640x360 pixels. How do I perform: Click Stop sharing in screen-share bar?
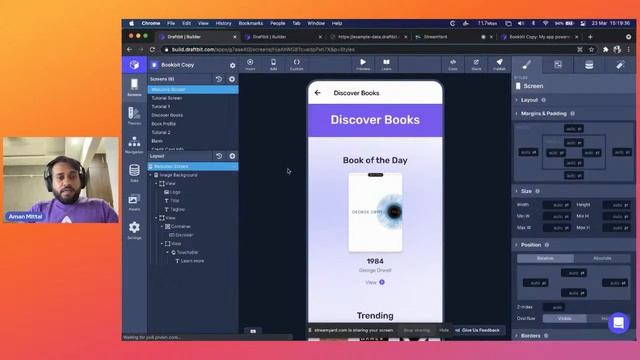point(416,330)
